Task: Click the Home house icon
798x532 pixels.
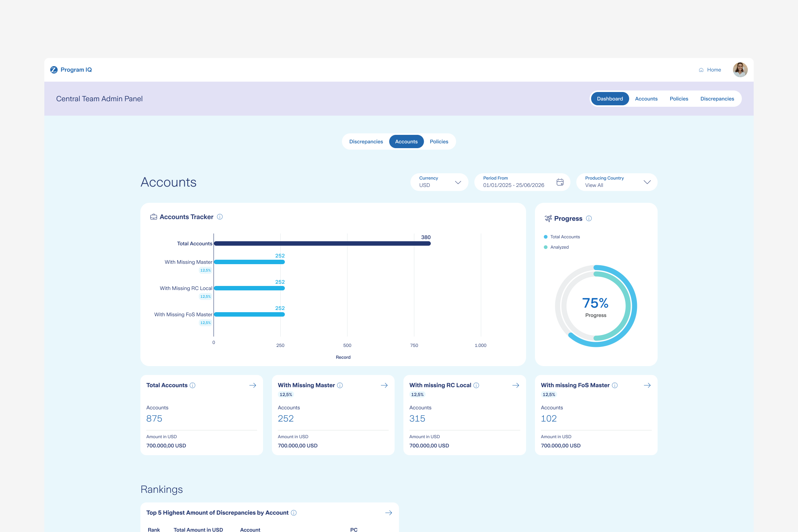Action: tap(701, 70)
